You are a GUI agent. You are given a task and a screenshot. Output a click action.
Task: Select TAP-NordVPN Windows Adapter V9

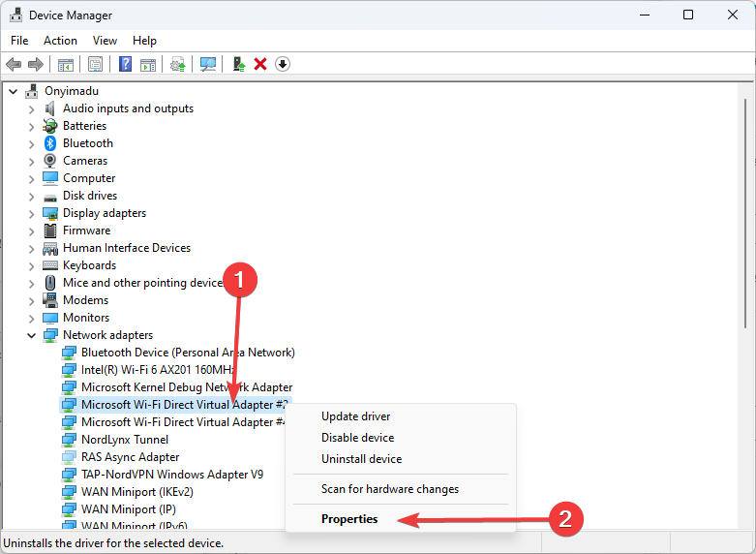pyautogui.click(x=172, y=475)
